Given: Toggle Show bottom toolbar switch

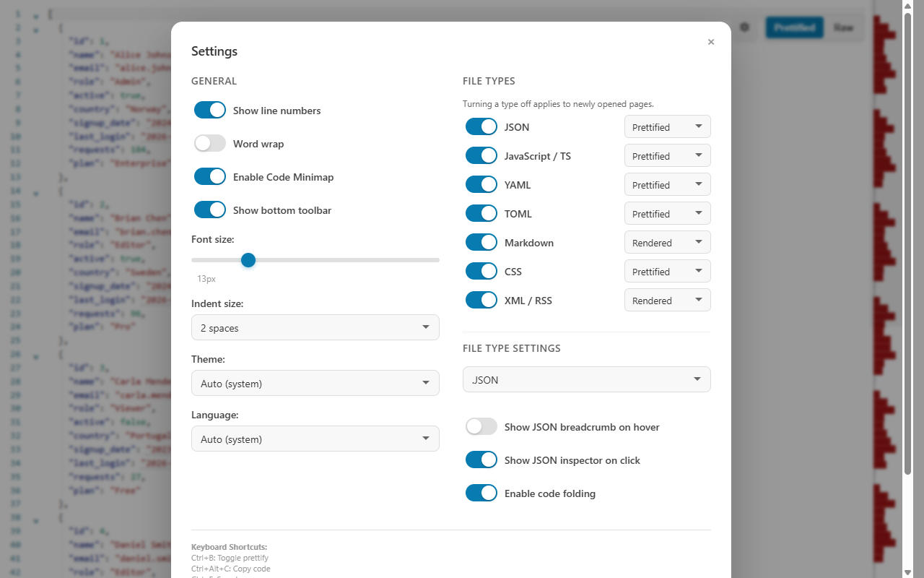Looking at the screenshot, I should tap(210, 210).
